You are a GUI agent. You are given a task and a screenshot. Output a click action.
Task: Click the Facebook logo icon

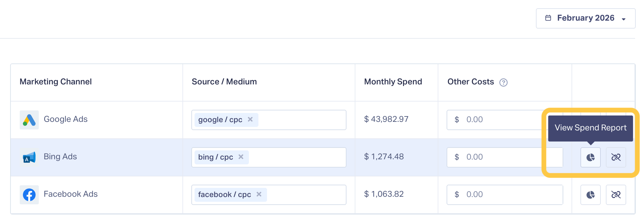pos(29,195)
